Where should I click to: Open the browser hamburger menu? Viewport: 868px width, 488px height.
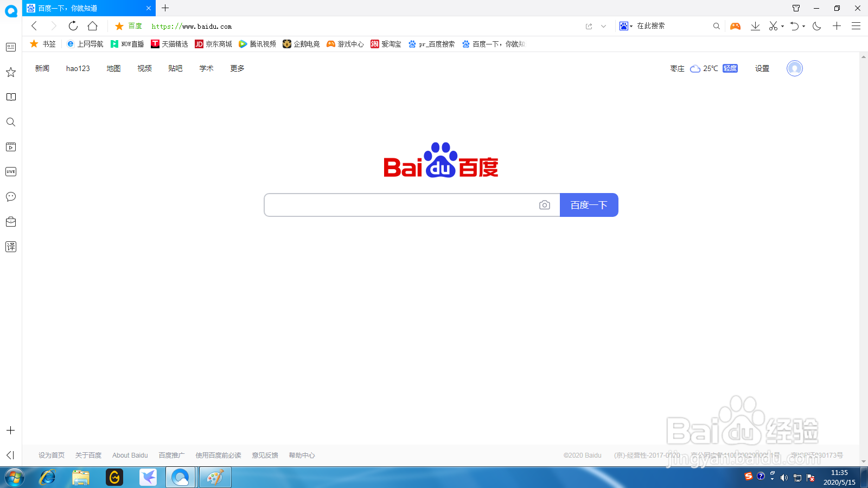[x=856, y=25]
